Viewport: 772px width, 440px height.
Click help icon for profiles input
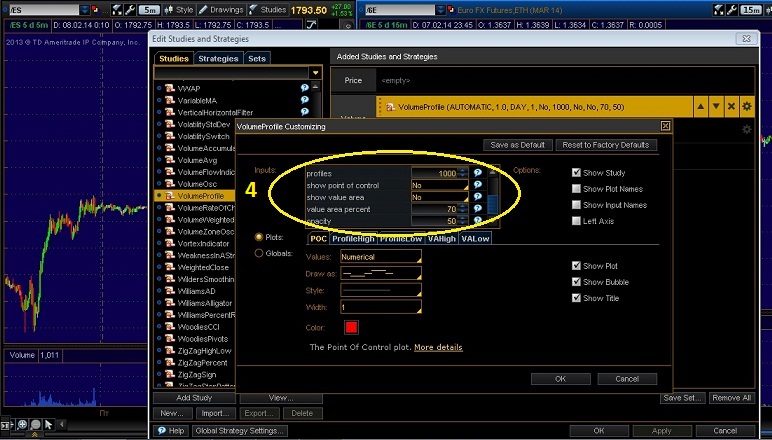[x=477, y=173]
